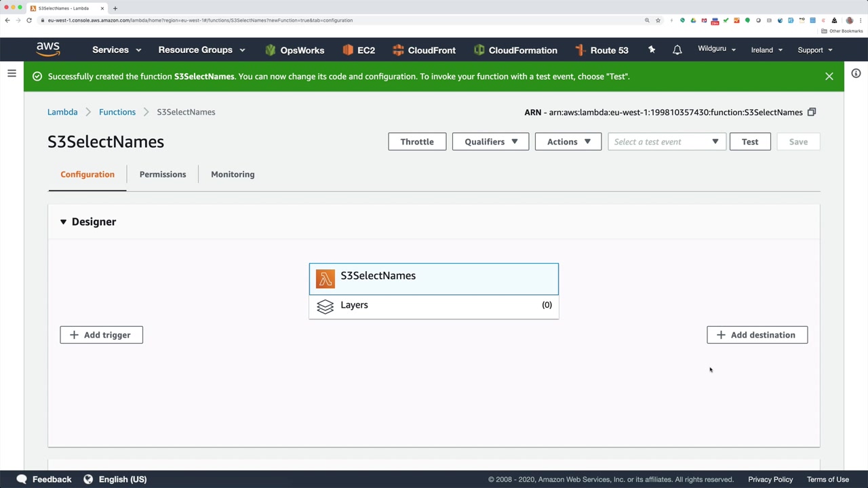The height and width of the screenshot is (488, 868).
Task: Open the Route 53 shortcut in the navbar
Action: tap(601, 50)
